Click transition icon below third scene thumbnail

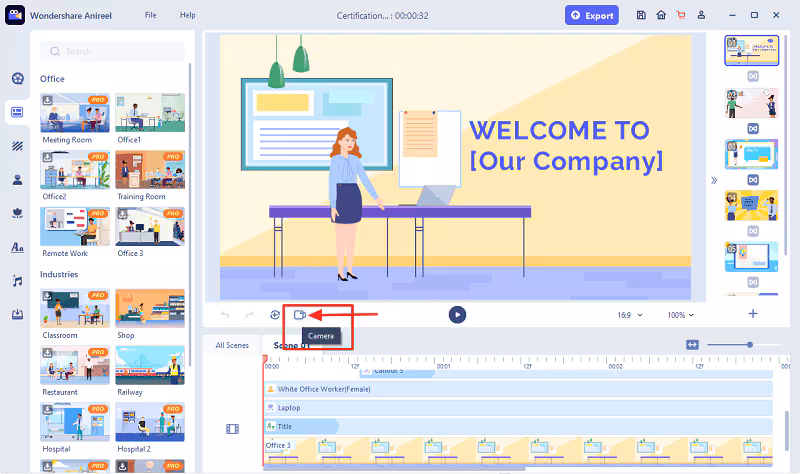(x=753, y=180)
